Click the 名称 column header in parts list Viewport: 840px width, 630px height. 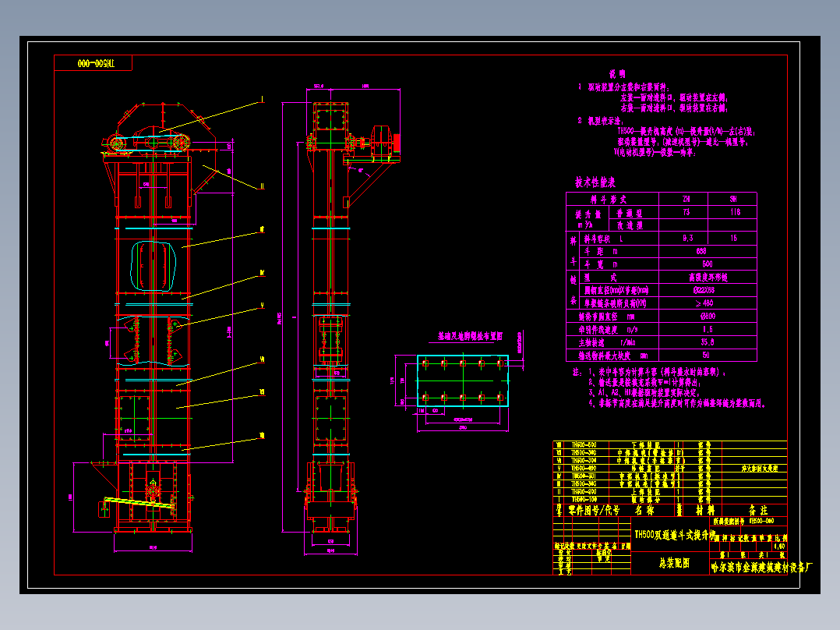pyautogui.click(x=646, y=511)
